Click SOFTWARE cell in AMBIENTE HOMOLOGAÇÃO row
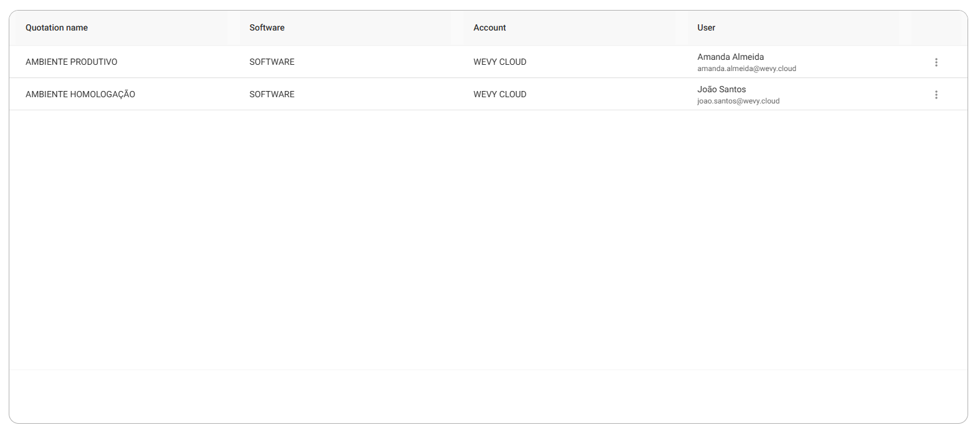 click(x=272, y=94)
